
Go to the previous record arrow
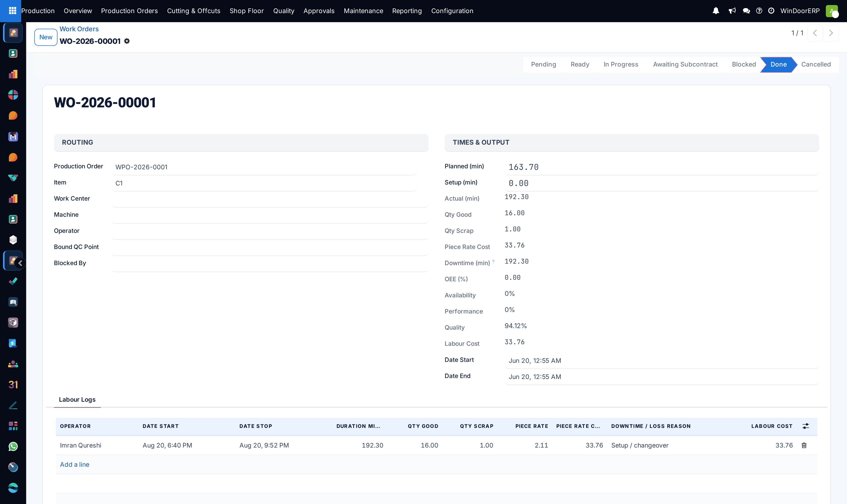click(815, 33)
